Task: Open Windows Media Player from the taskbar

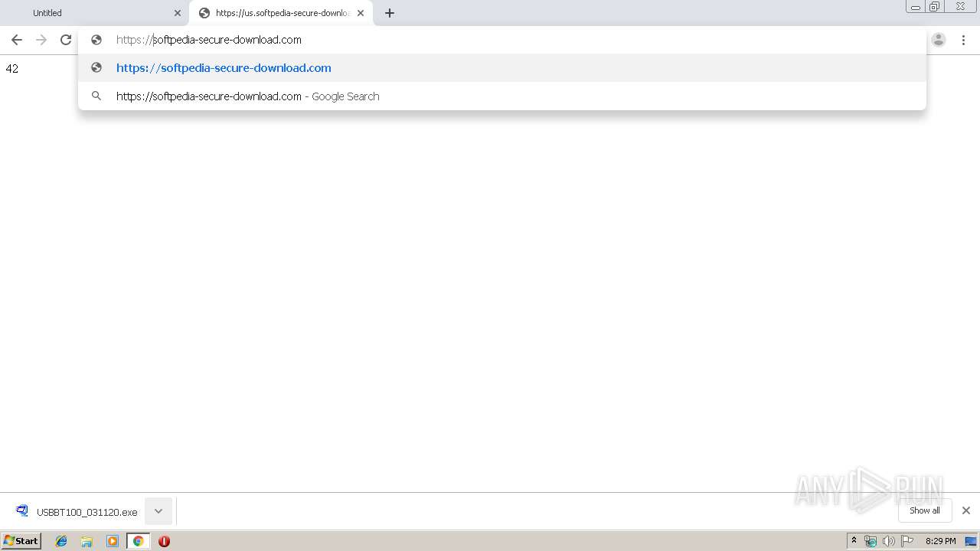Action: (113, 541)
